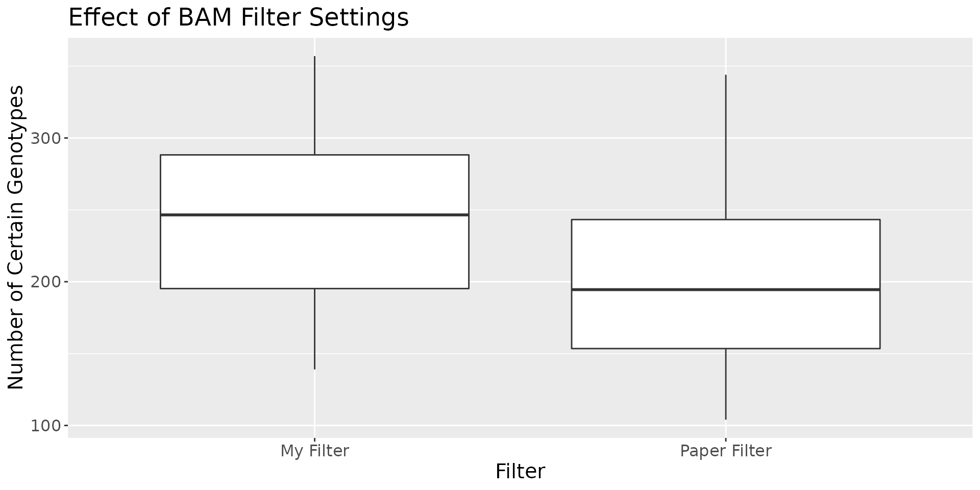Click the 200 y-axis tick label
The image size is (980, 490).
coord(46,282)
